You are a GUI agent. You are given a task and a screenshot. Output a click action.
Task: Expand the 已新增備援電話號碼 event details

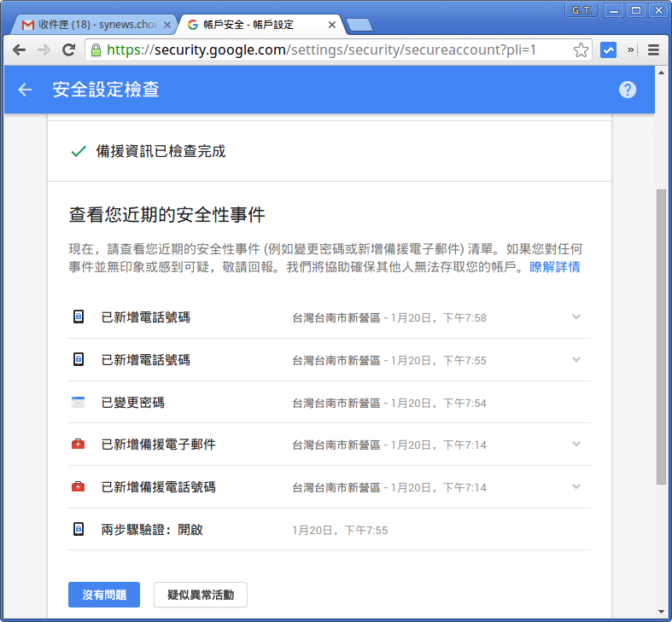[x=576, y=486]
